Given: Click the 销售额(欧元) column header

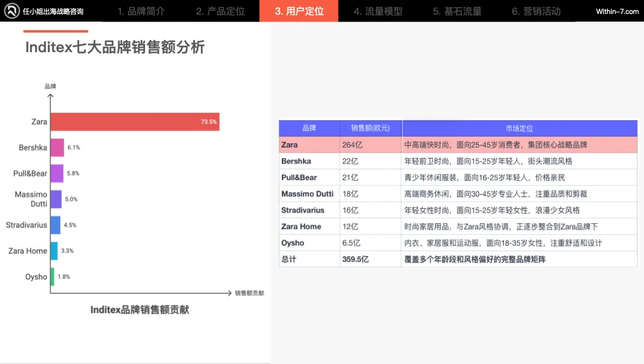Looking at the screenshot, I should pos(370,128).
